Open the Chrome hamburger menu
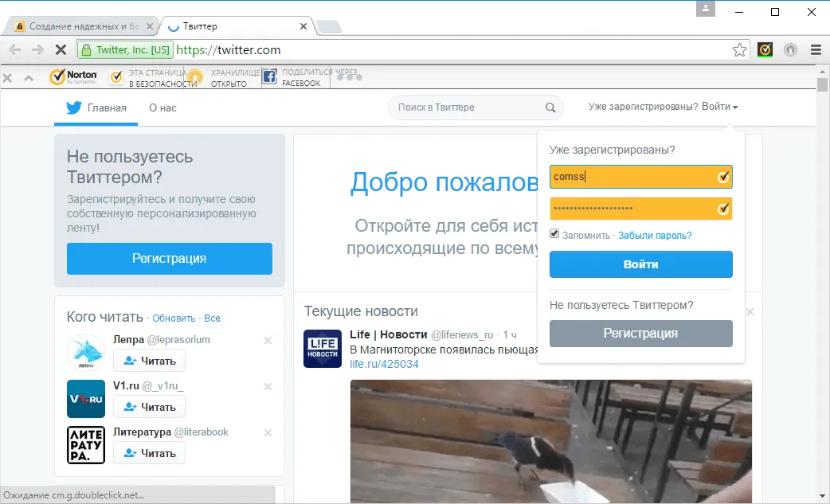Image resolution: width=830 pixels, height=504 pixels. click(x=814, y=49)
